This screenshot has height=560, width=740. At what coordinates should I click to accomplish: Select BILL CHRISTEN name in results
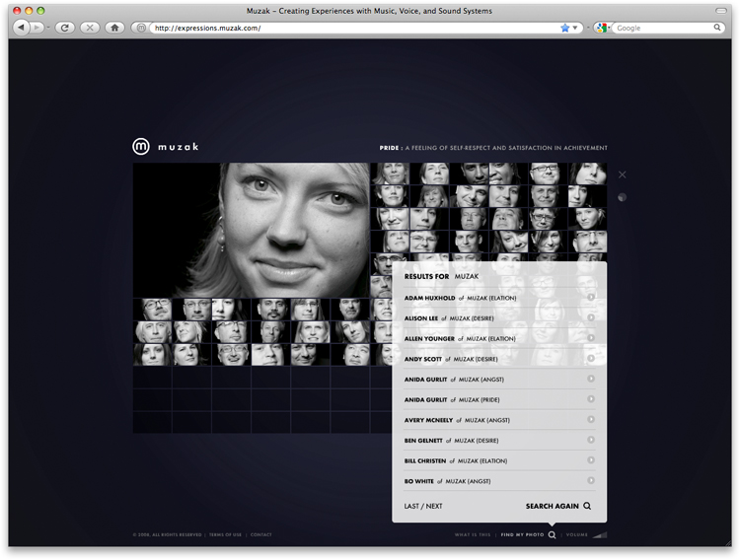click(424, 461)
